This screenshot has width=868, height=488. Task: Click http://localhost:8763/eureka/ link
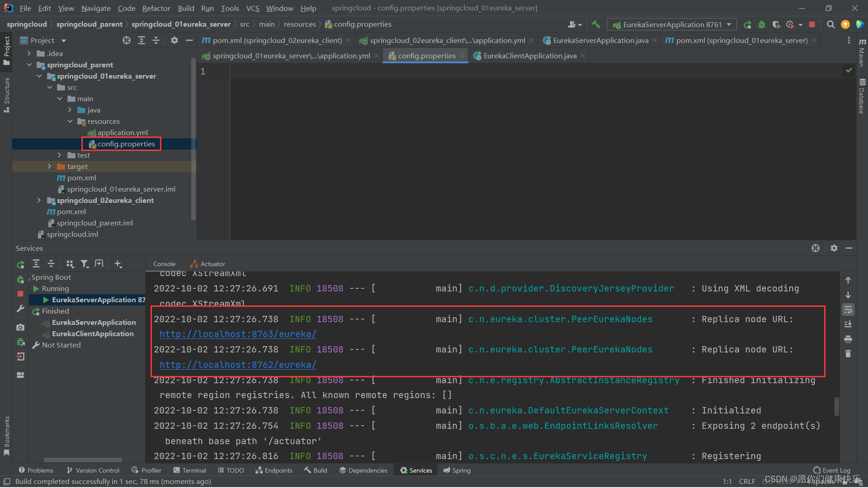(237, 333)
